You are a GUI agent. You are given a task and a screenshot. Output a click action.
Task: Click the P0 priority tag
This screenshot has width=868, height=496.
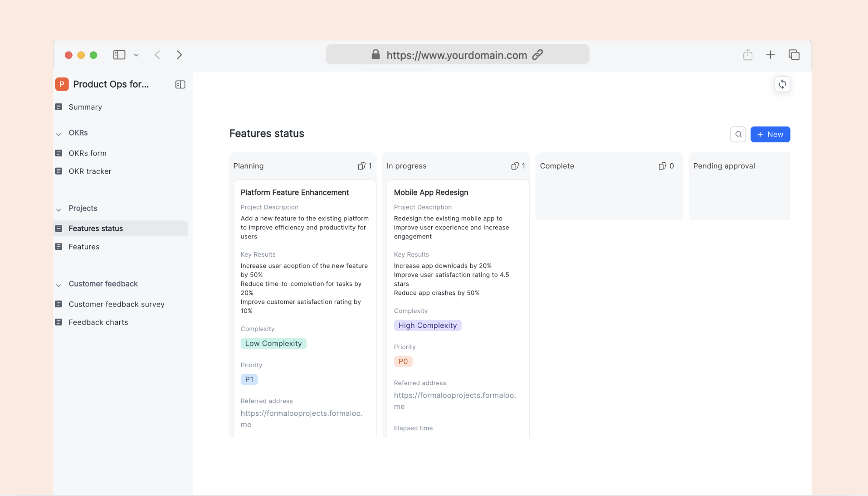click(403, 361)
